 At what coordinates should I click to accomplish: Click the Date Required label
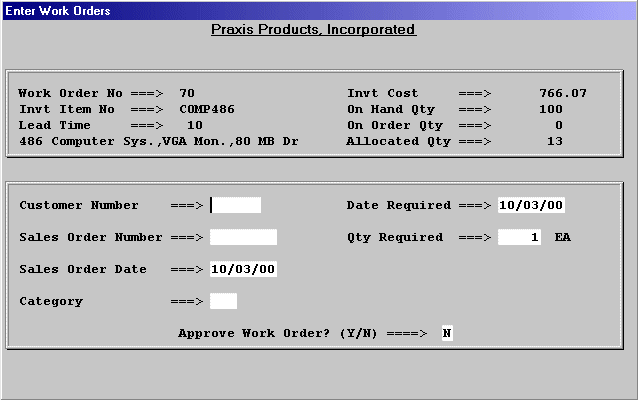[x=399, y=205]
